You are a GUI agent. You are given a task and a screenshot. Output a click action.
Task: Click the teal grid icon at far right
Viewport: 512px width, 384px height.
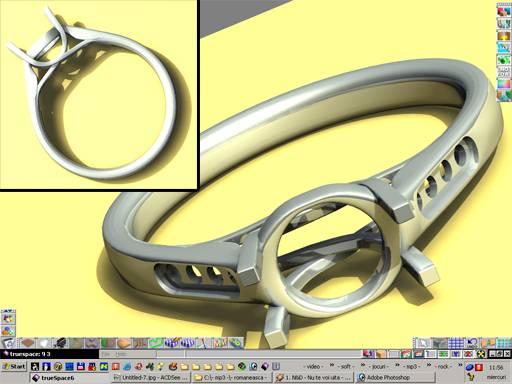click(x=504, y=343)
